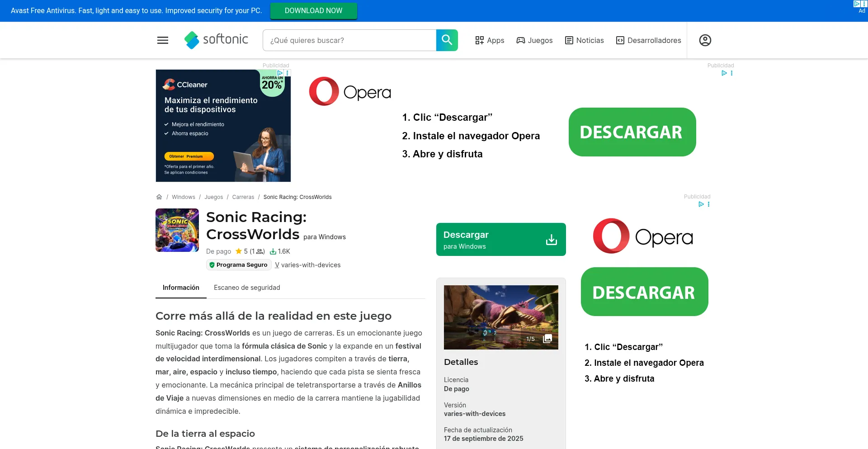Open the Apps menu item
This screenshot has height=449, width=868.
click(x=490, y=40)
